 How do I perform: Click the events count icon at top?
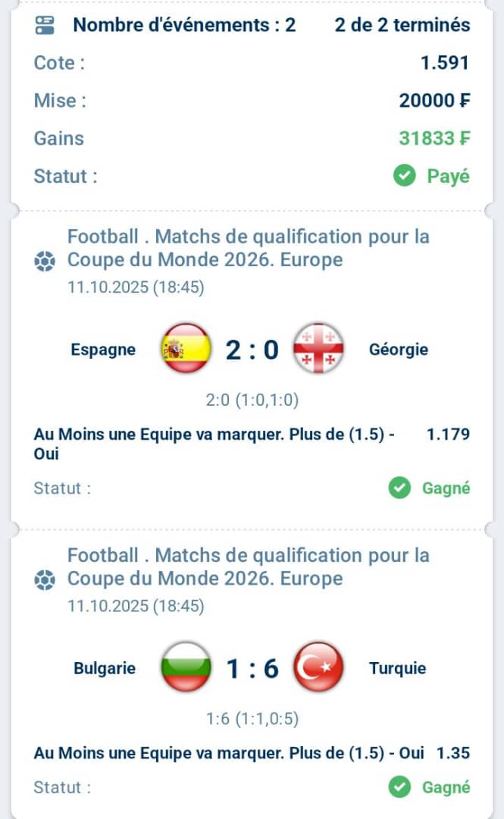coord(45,25)
